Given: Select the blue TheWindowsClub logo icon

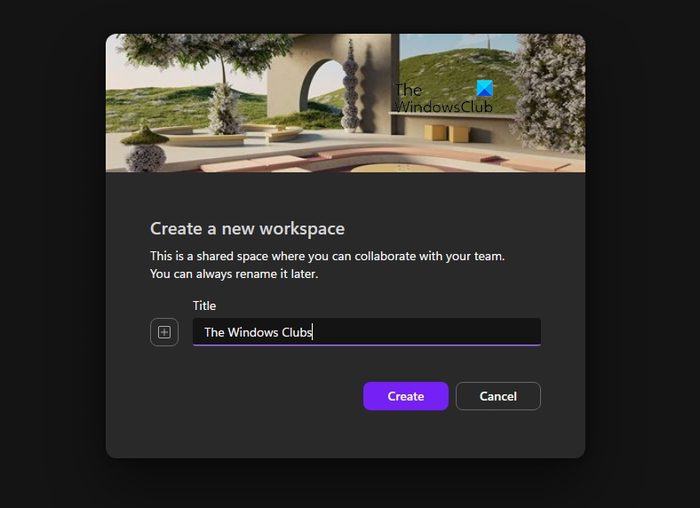Looking at the screenshot, I should point(484,88).
